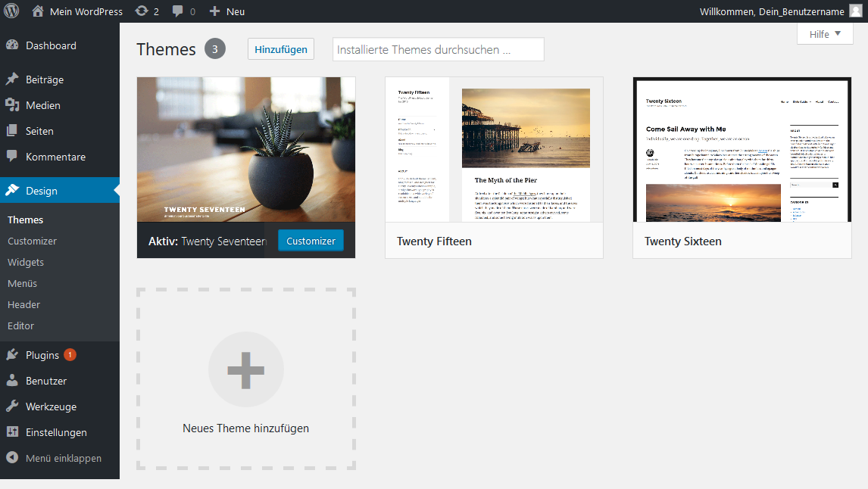The width and height of the screenshot is (868, 489).
Task: Click the user avatar in top right
Action: point(856,11)
